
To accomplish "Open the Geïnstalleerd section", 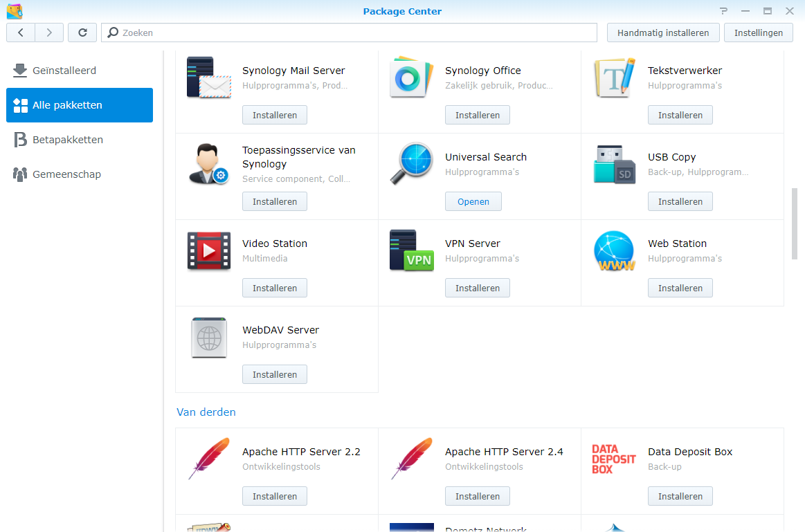I will click(80, 71).
